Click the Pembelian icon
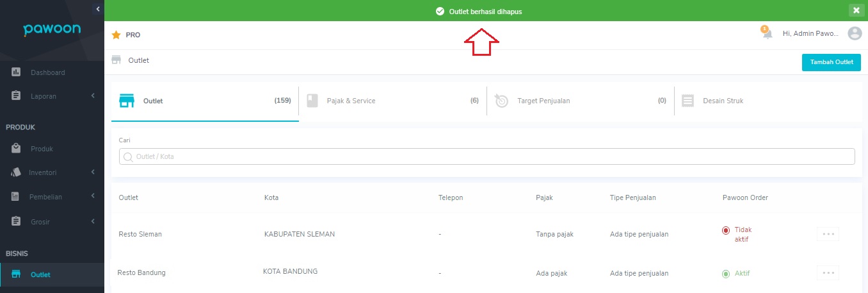868x293 pixels. click(x=17, y=197)
